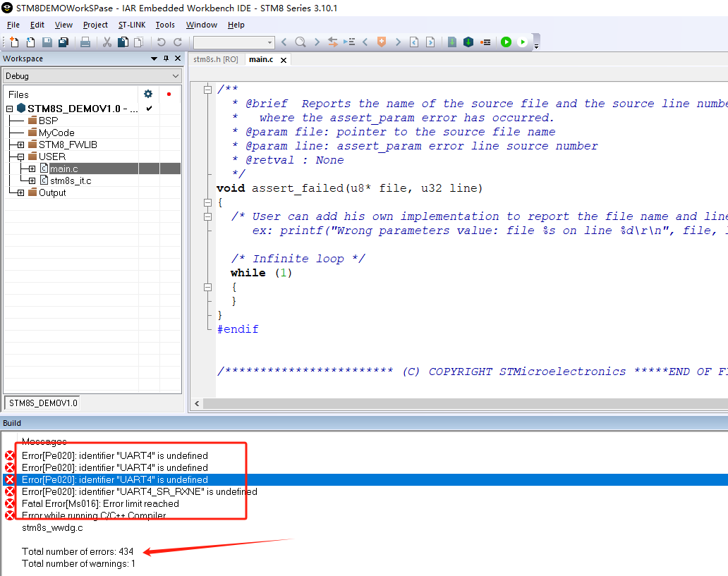Click Debug without Downloading icon

(x=523, y=42)
